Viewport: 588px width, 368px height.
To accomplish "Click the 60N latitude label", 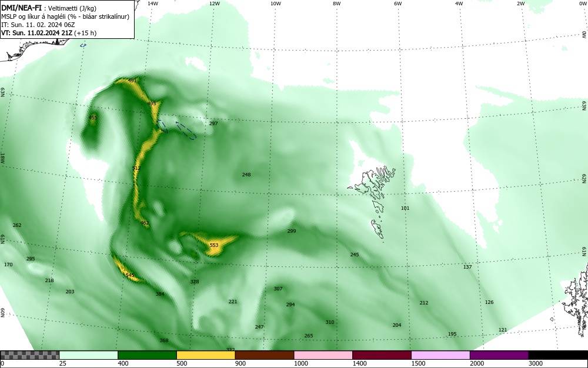I will [x=2, y=313].
